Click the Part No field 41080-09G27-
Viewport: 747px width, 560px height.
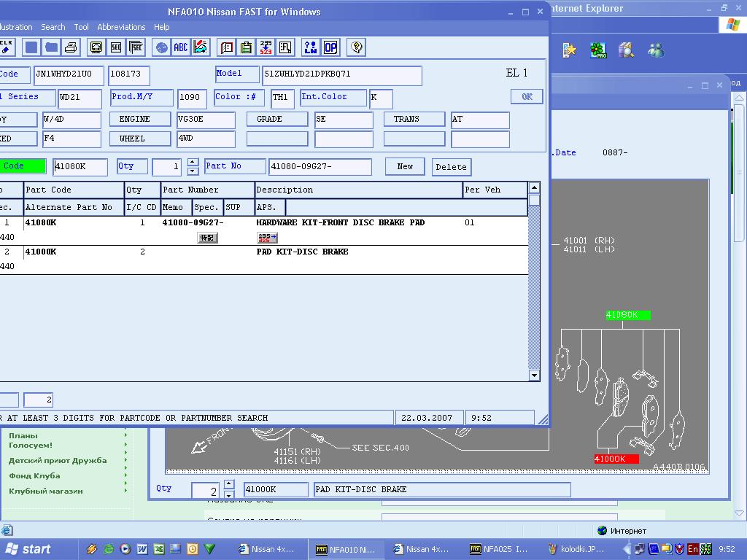pos(320,167)
